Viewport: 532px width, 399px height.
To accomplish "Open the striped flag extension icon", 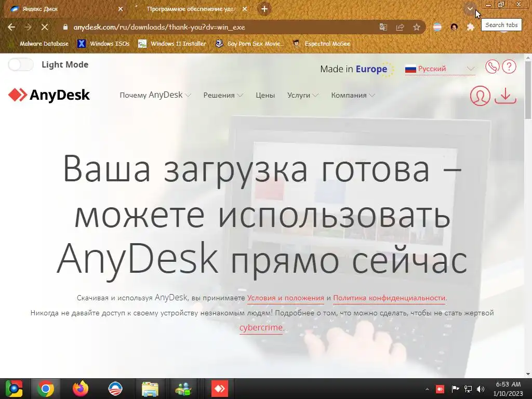I will tap(437, 27).
